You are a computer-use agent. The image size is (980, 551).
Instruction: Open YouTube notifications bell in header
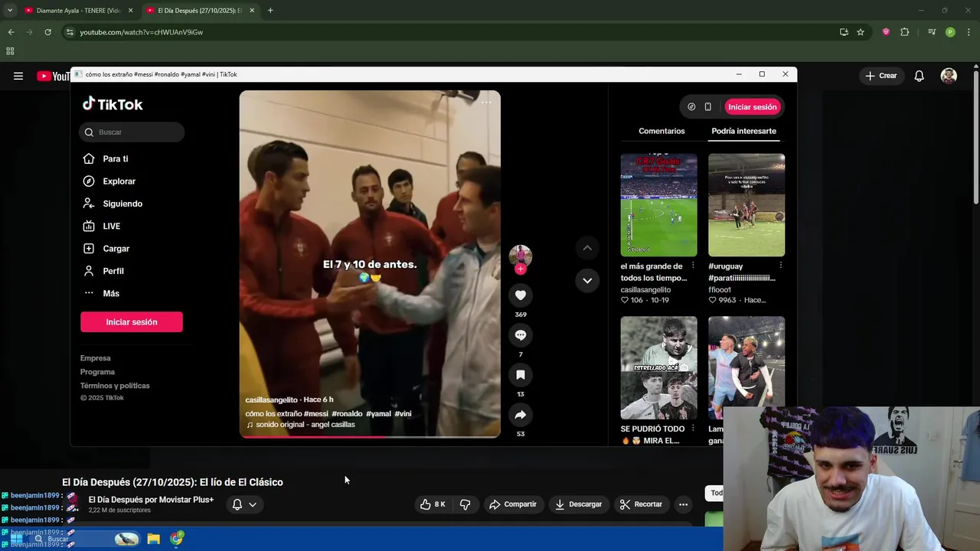(920, 76)
